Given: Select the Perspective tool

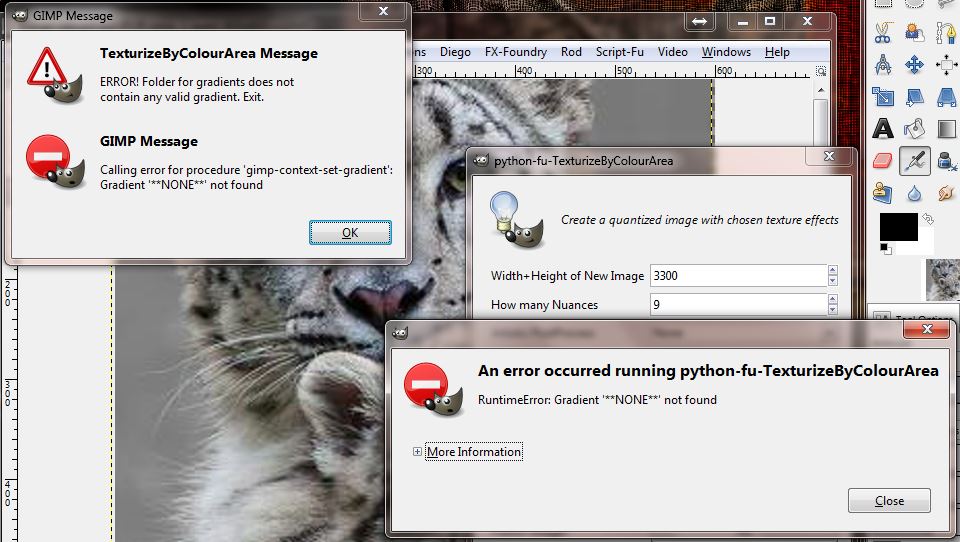Looking at the screenshot, I should [946, 97].
